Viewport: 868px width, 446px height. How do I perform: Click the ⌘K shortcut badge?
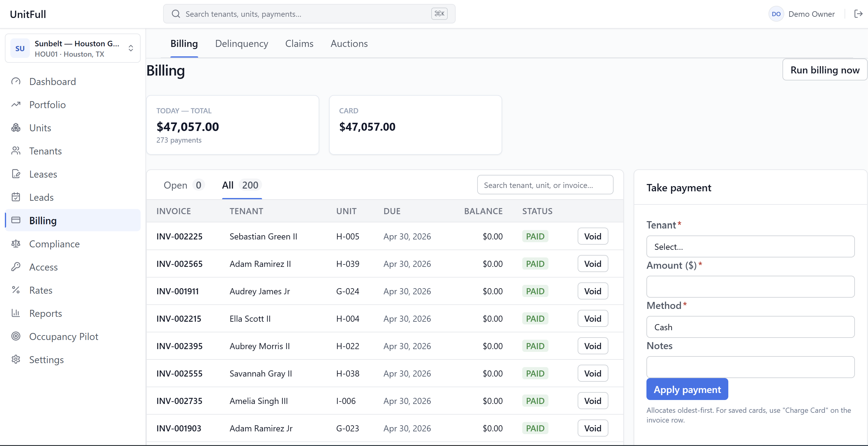point(439,14)
